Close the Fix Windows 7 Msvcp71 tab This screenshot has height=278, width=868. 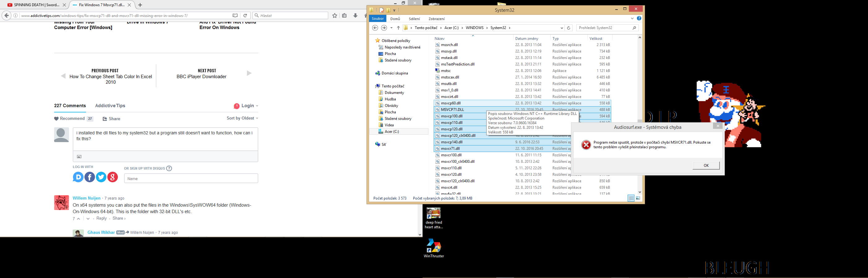pos(129,5)
